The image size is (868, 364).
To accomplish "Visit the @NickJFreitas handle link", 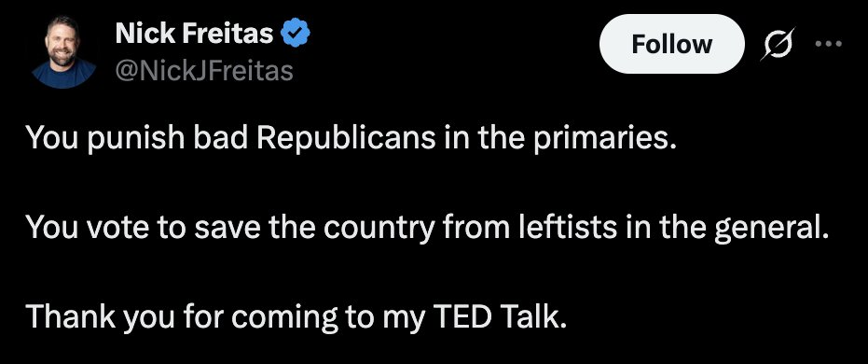I will 203,70.
